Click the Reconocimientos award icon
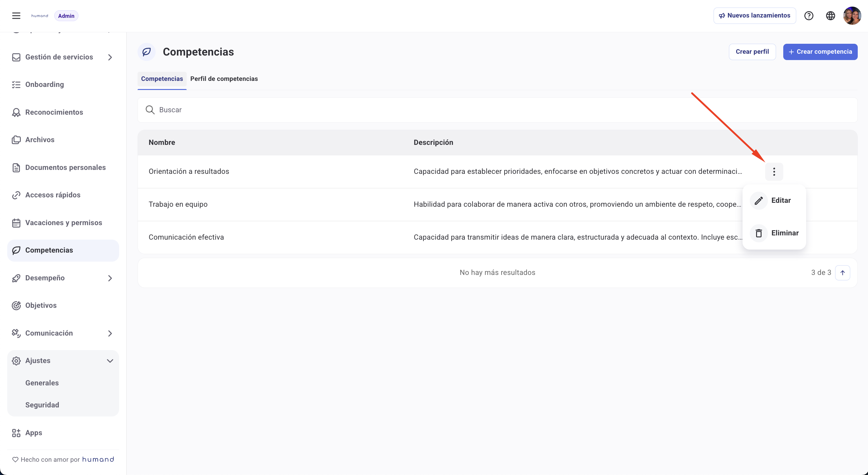 (16, 112)
